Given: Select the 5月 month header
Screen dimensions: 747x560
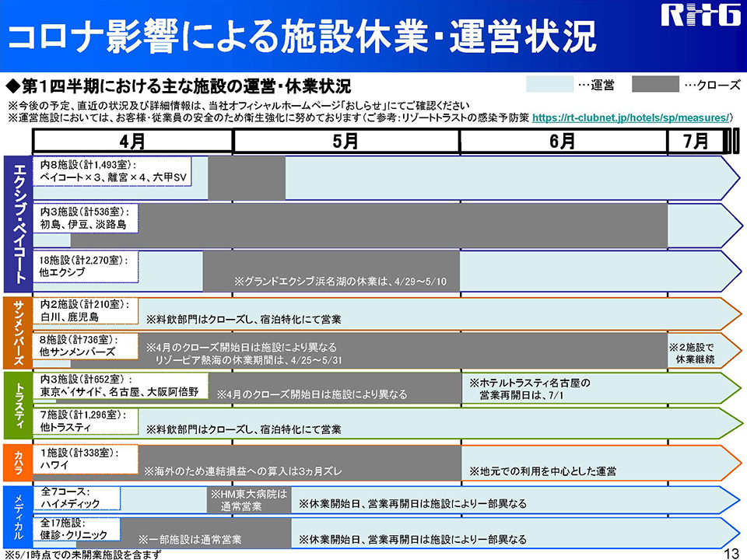Looking at the screenshot, I should pos(345,142).
